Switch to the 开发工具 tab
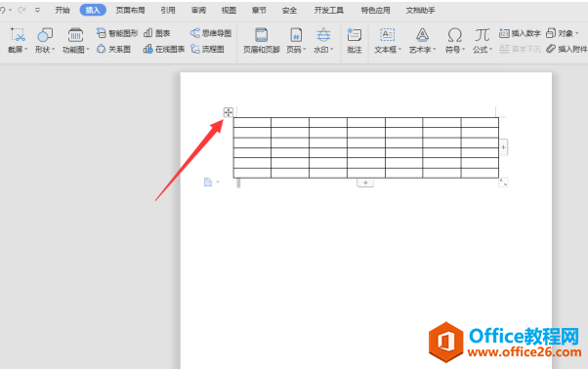The image size is (588, 369). pos(328,10)
